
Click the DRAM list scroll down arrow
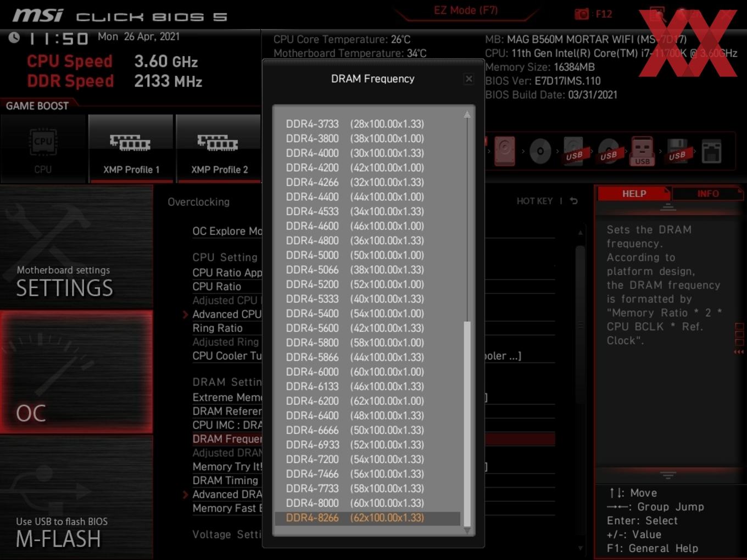pos(467,530)
